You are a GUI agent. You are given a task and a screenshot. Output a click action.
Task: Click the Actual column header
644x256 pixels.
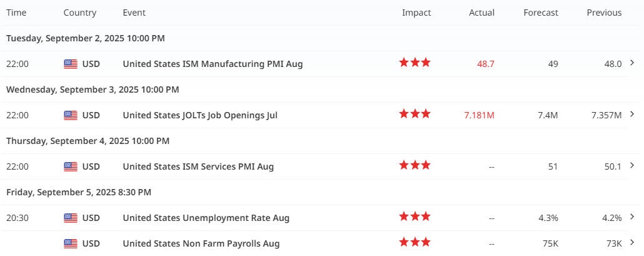pos(481,13)
